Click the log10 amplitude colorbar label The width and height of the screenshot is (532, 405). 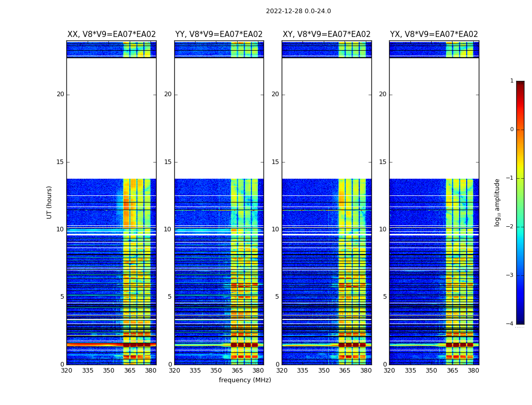click(498, 202)
